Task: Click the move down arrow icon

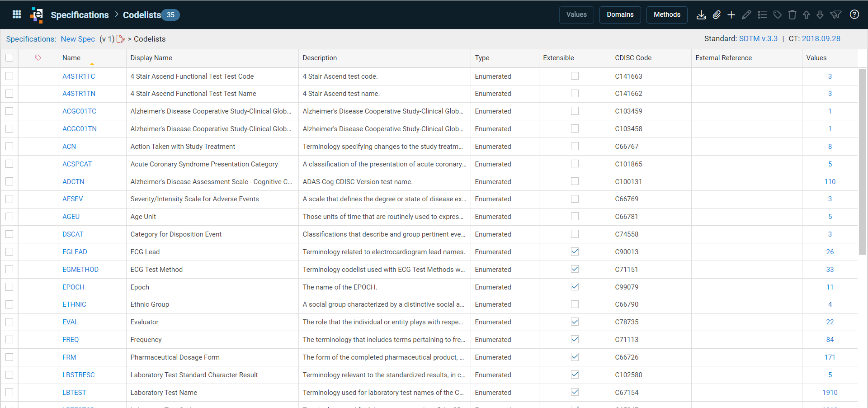Action: click(x=820, y=15)
